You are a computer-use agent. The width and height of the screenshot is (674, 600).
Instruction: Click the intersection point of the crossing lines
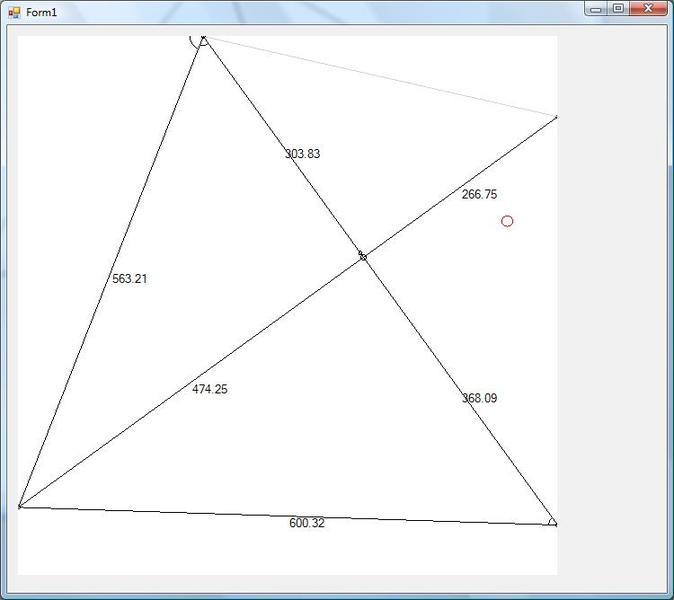click(363, 257)
